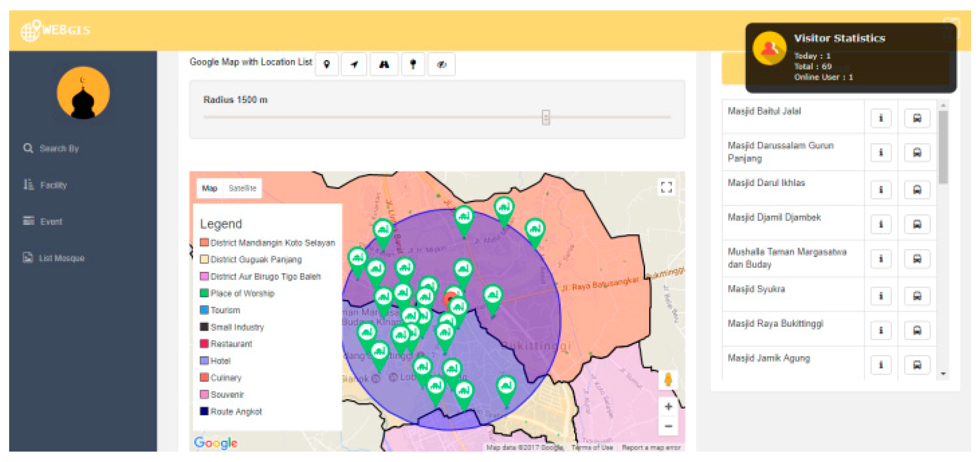Click Report a map error link
The height and width of the screenshot is (462, 980).
tap(651, 448)
